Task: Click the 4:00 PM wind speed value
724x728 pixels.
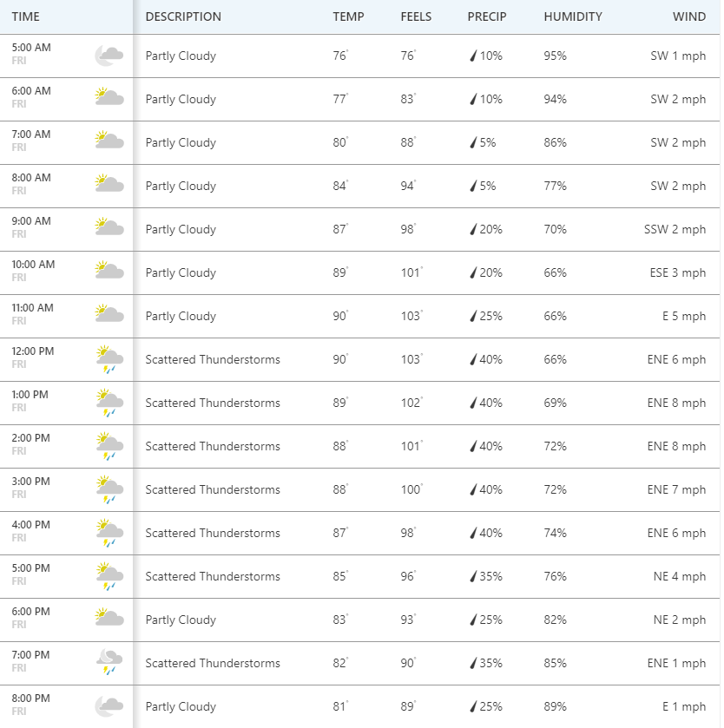Action: 678,533
